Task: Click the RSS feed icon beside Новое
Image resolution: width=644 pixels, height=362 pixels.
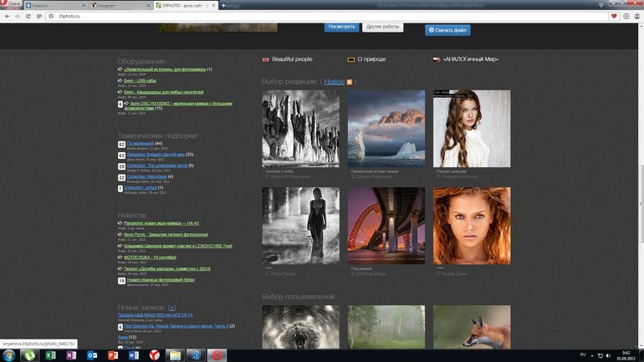Action: (x=350, y=82)
